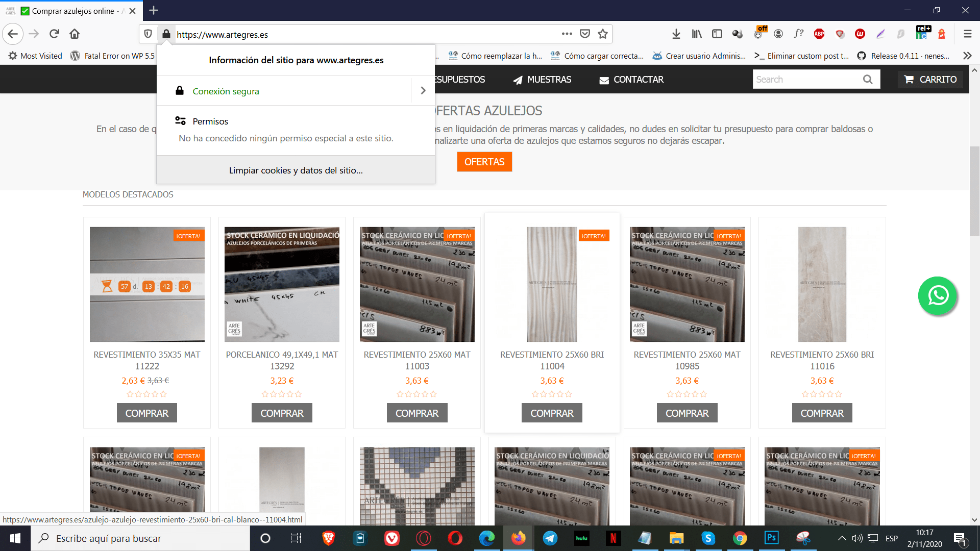
Task: Open Chrome from the taskbar
Action: [x=740, y=538]
